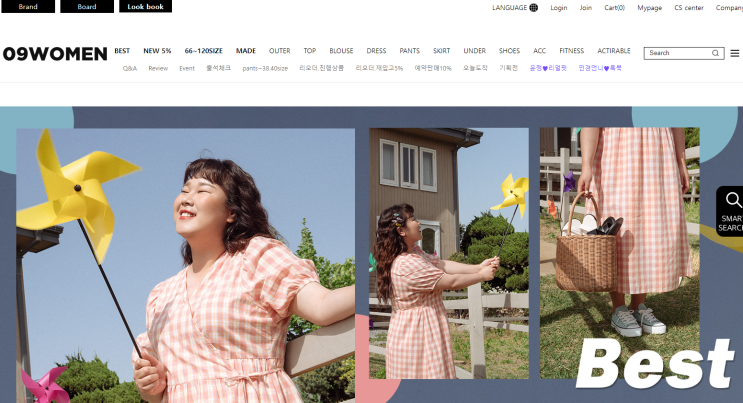The width and height of the screenshot is (743, 403).
Task: Open the purple 윤정♥리얼핏 link
Action: [548, 68]
